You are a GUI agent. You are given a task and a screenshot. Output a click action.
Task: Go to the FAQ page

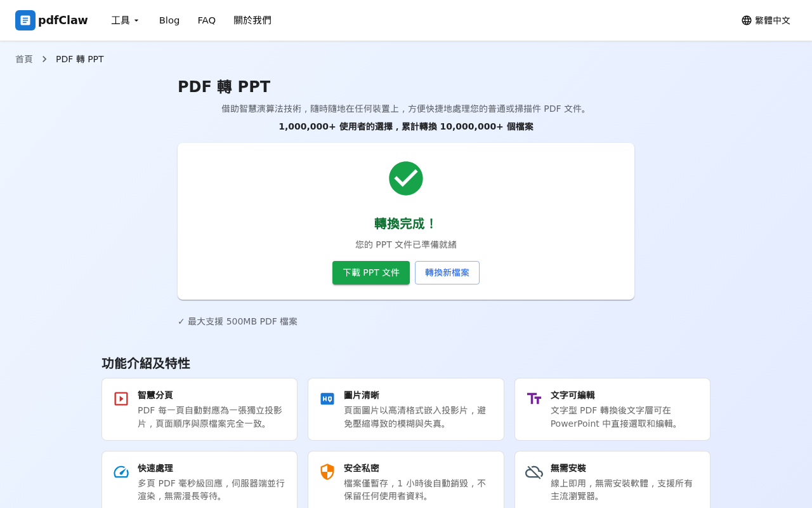pos(206,20)
